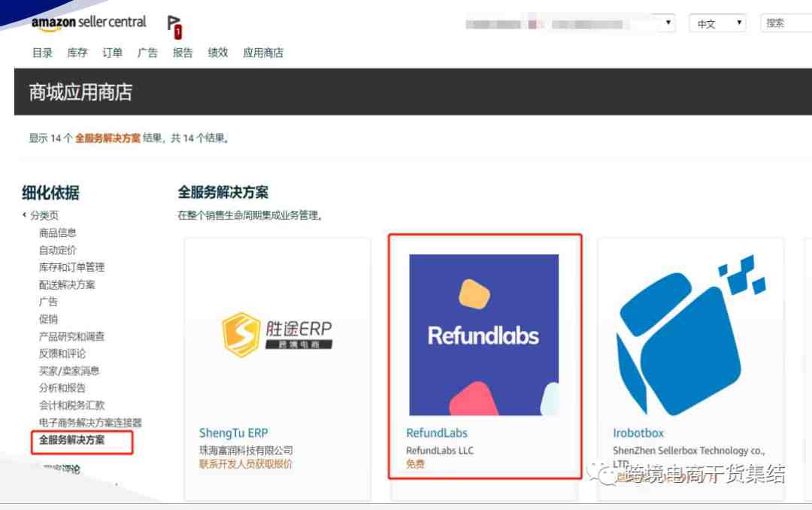This screenshot has width=812, height=510.
Task: Select the 反馈和评论 category
Action: click(x=62, y=354)
